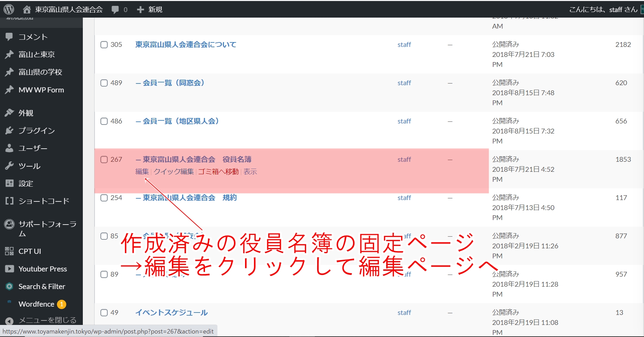The height and width of the screenshot is (337, 644).
Task: Click 表示 link for 役員名簿 page
Action: (250, 171)
